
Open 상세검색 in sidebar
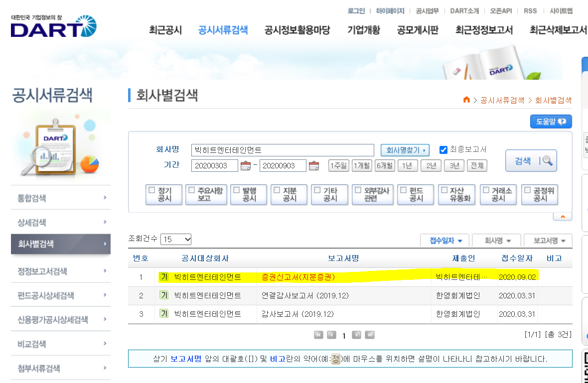click(61, 222)
